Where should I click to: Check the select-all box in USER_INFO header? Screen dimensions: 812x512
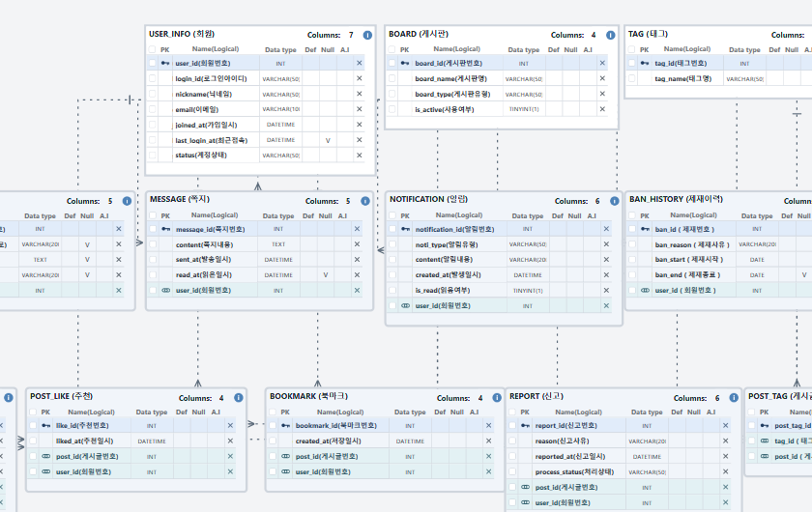point(152,49)
